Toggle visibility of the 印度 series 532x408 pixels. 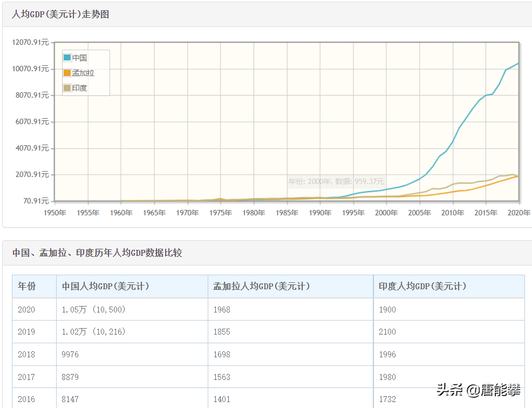[79, 86]
